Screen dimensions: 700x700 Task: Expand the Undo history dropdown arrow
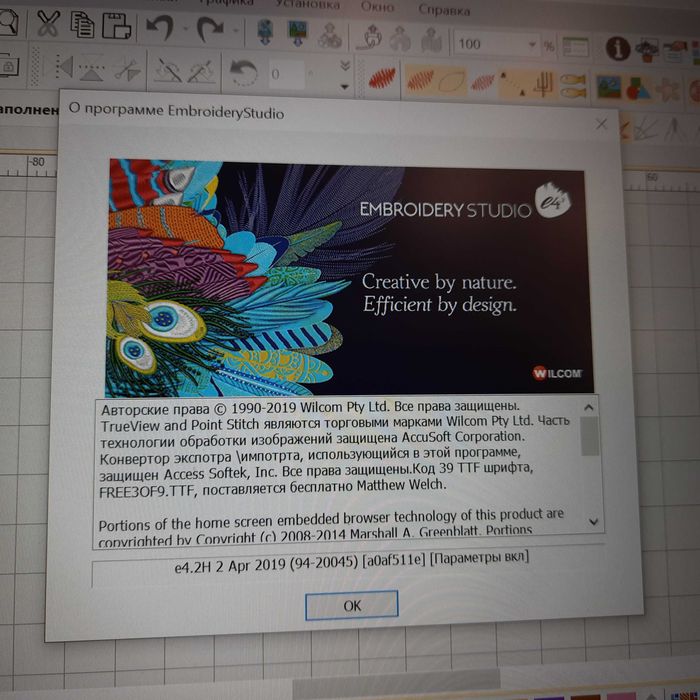click(185, 29)
